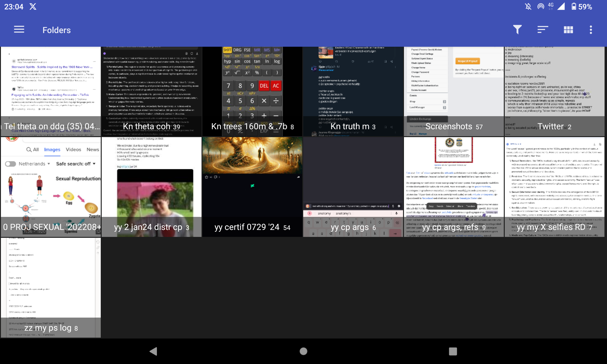Tap the Folders title text
This screenshot has width=607, height=364.
(x=56, y=30)
